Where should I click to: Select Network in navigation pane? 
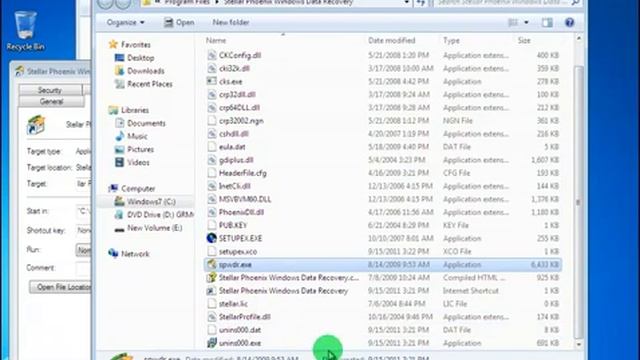(135, 254)
